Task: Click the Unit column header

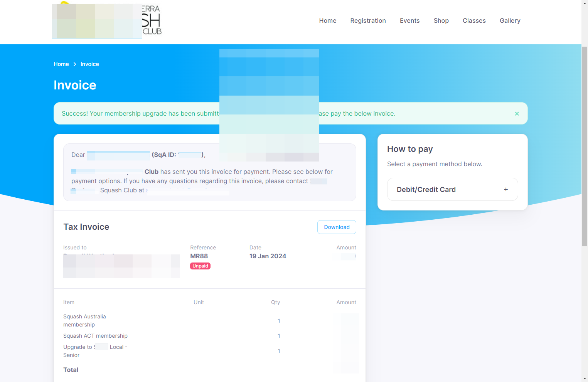Action: (199, 302)
